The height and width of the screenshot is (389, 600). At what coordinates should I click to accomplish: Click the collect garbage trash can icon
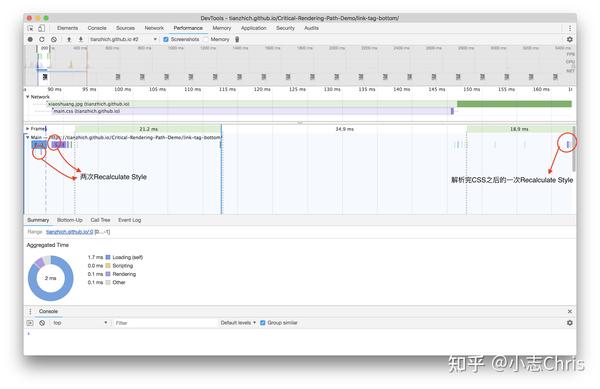(x=237, y=39)
